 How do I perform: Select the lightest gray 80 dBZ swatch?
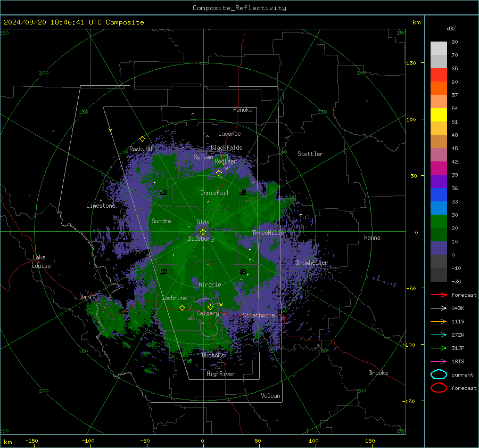point(439,48)
